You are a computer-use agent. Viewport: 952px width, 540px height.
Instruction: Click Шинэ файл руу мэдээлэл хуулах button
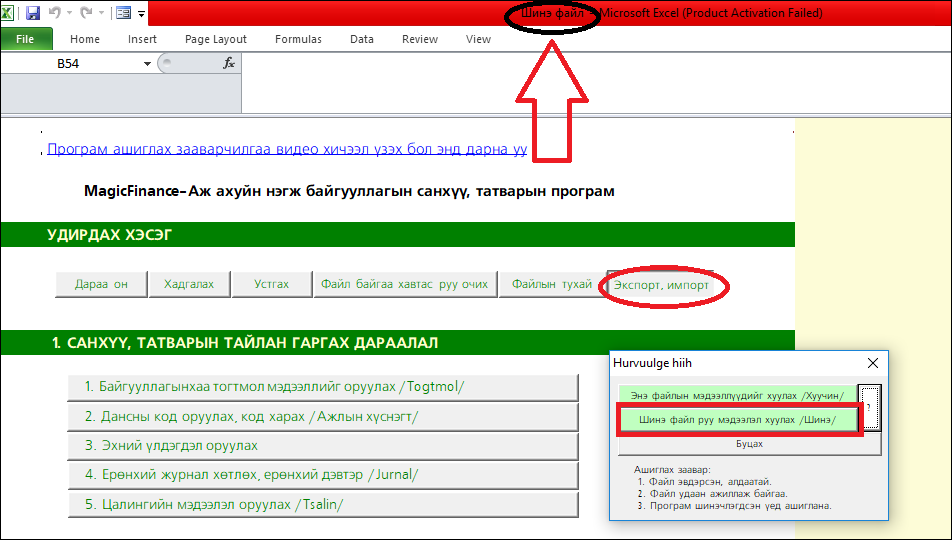pyautogui.click(x=738, y=420)
